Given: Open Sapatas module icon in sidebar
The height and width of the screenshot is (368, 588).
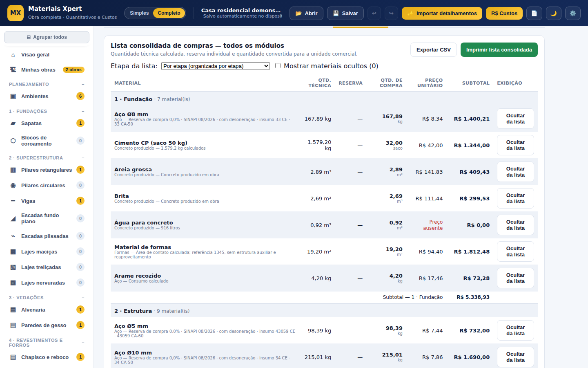Looking at the screenshot, I should 13,123.
